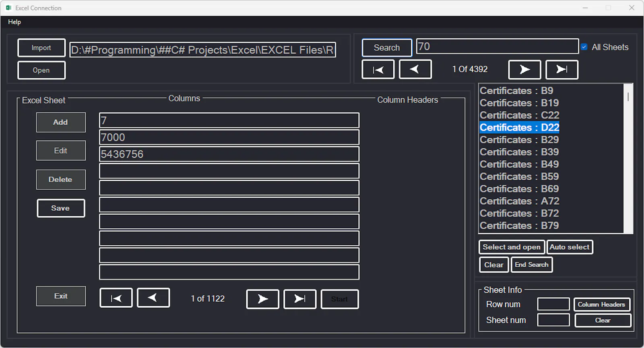Select result Certificates : B9
The image size is (644, 348).
click(516, 91)
